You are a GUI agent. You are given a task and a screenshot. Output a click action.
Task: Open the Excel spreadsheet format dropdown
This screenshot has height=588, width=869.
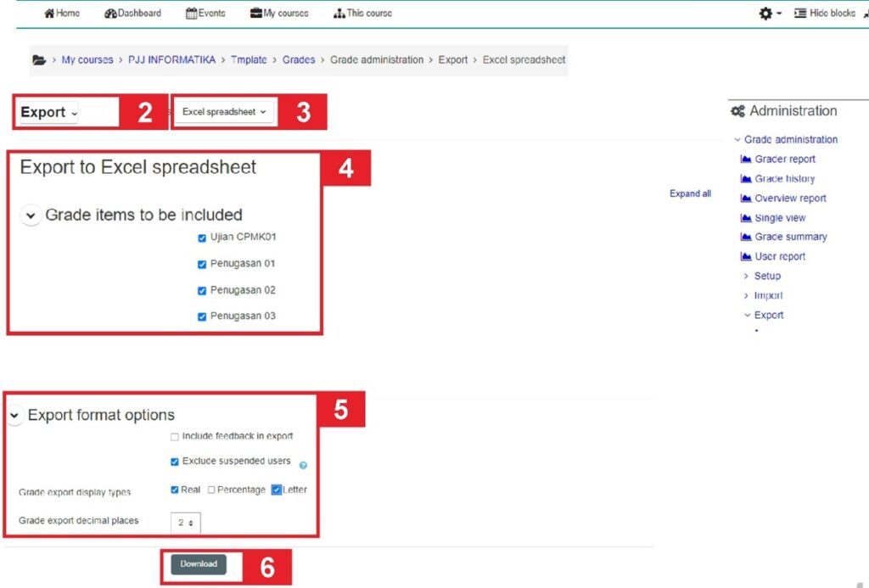(224, 112)
